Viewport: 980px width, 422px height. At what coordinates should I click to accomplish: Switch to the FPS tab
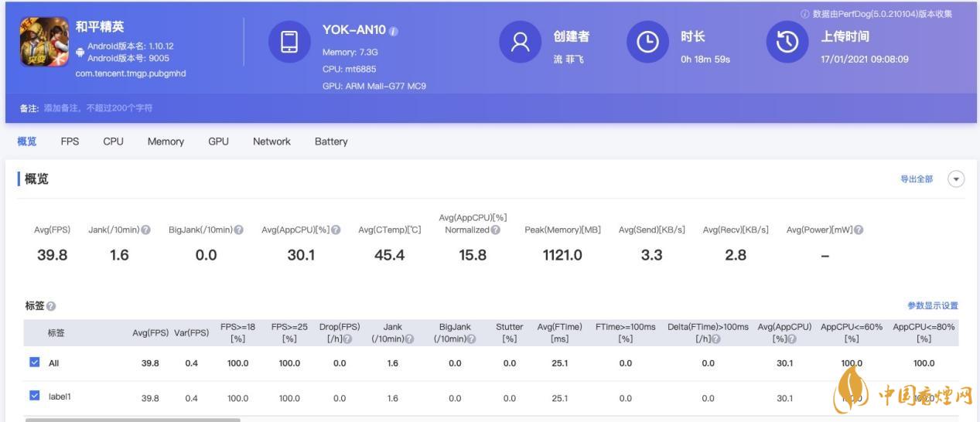70,141
